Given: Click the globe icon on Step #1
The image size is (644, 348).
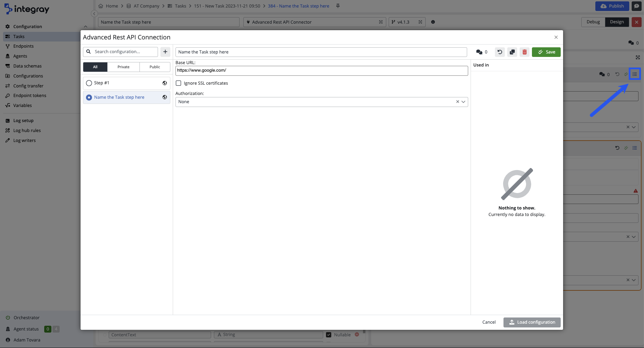Looking at the screenshot, I should (x=165, y=83).
